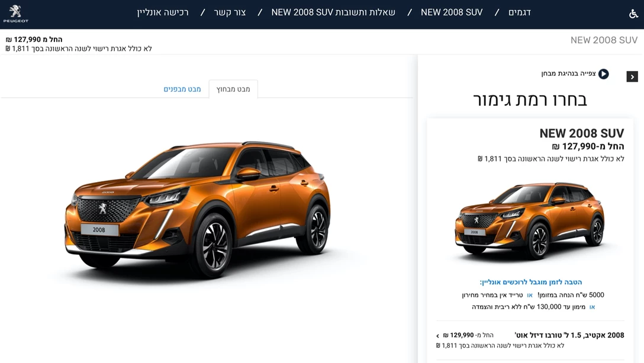The image size is (644, 363).
Task: Switch to the מבט מבפנים tab
Action: coord(182,89)
